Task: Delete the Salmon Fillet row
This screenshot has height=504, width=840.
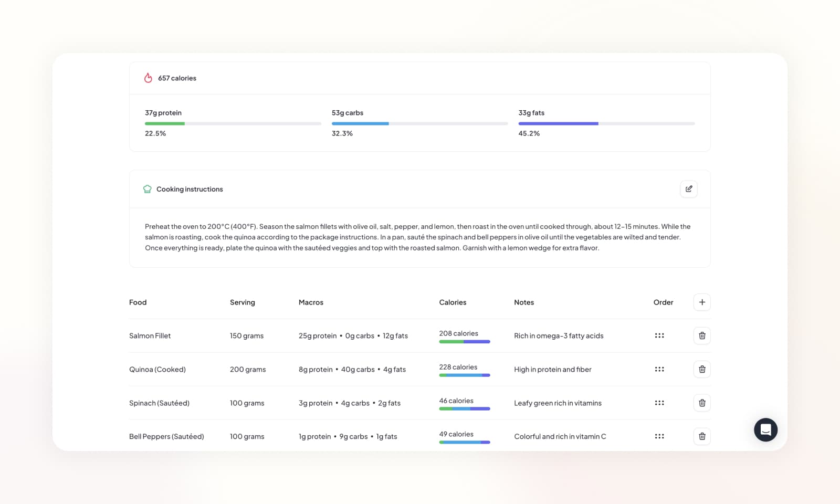Action: tap(702, 335)
